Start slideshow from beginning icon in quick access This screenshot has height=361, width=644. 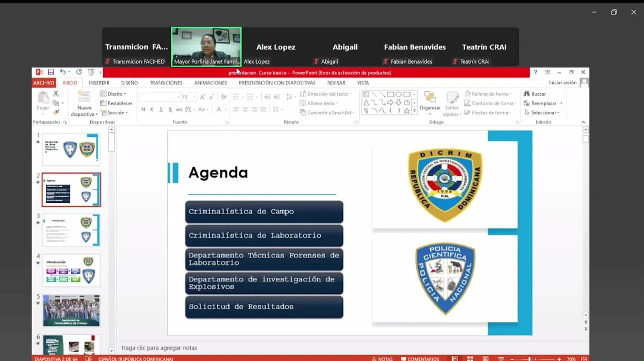pos(91,72)
